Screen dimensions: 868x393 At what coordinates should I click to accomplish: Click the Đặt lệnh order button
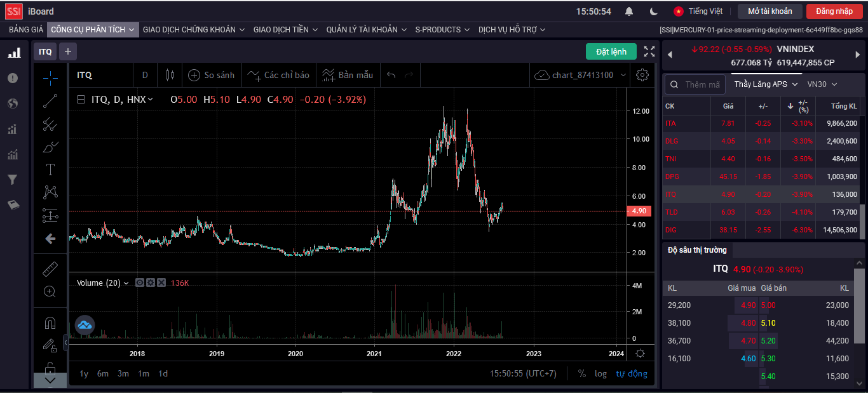(x=611, y=51)
